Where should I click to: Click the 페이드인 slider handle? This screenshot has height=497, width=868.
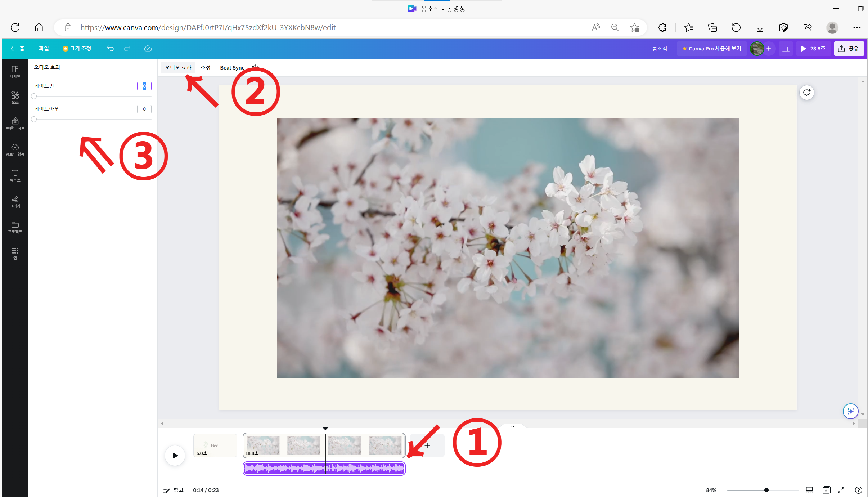(34, 96)
